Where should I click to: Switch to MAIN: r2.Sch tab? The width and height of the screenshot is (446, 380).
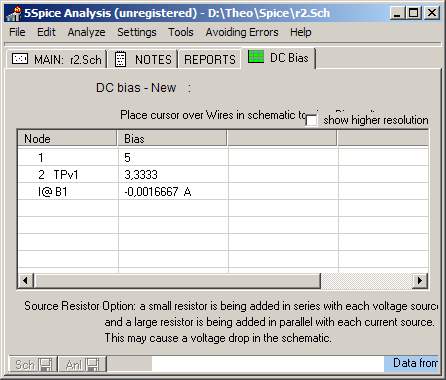(x=57, y=59)
